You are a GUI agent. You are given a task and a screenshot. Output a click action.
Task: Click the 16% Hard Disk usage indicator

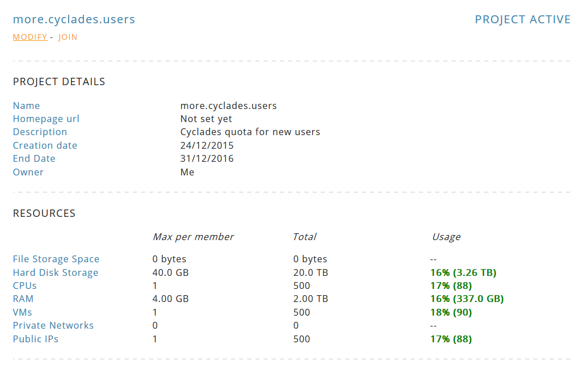tap(463, 272)
